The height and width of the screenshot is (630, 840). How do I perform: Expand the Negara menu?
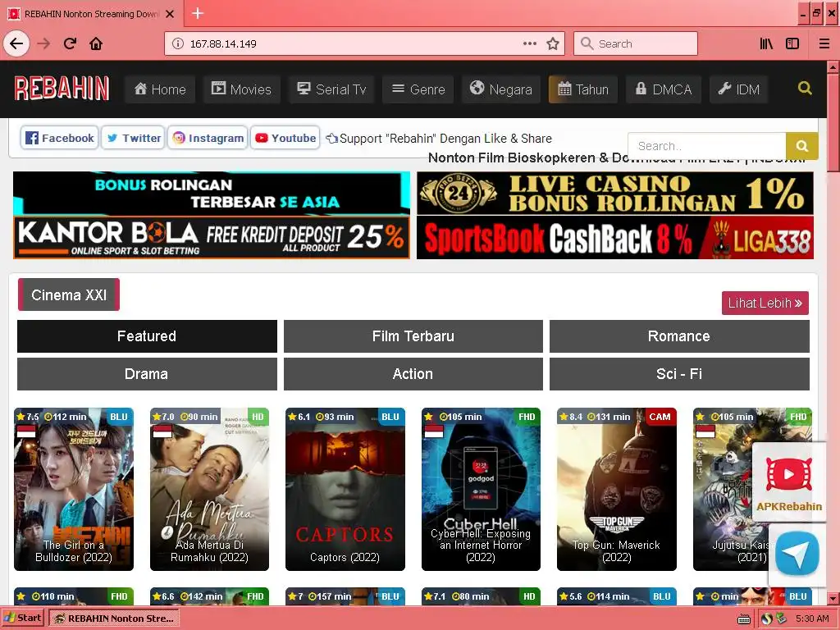pyautogui.click(x=501, y=89)
